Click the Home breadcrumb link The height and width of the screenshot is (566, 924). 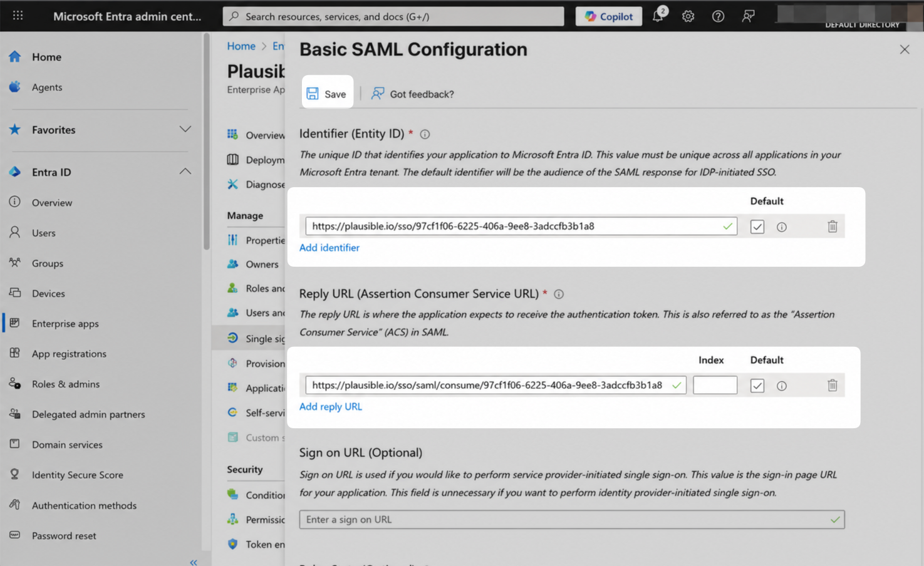click(x=241, y=46)
